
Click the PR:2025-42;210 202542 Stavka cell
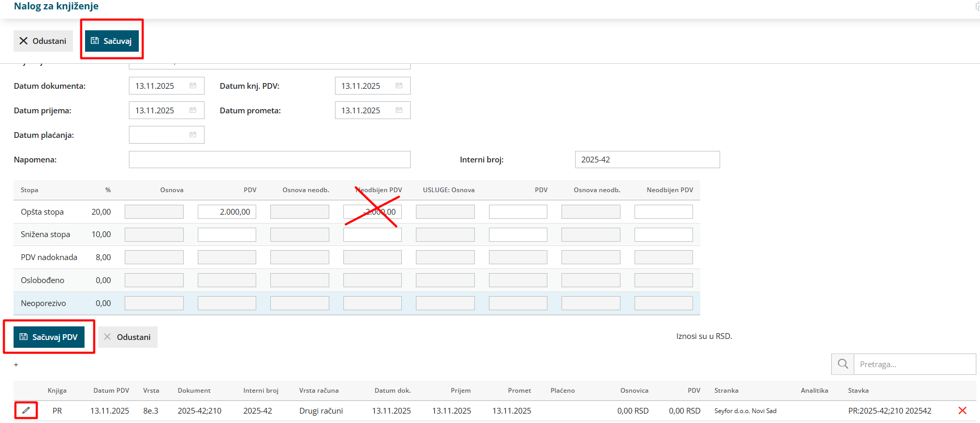click(x=890, y=410)
